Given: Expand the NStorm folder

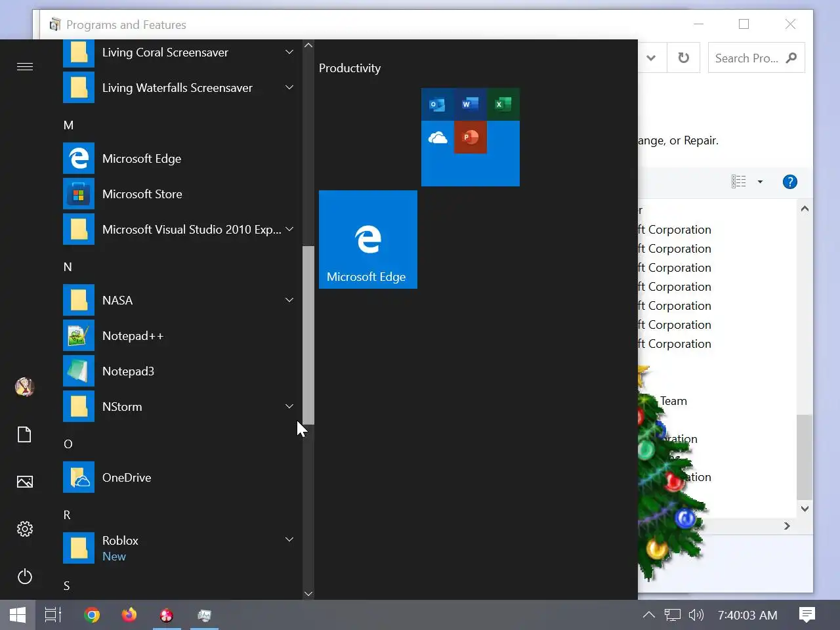Looking at the screenshot, I should pyautogui.click(x=289, y=406).
